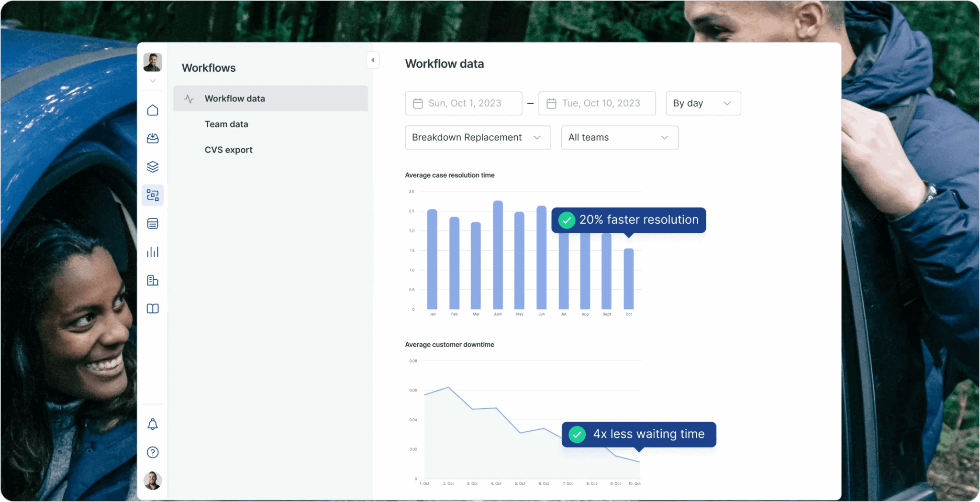This screenshot has height=502, width=980.
Task: Select the highlighted Workflows icon
Action: [x=153, y=195]
